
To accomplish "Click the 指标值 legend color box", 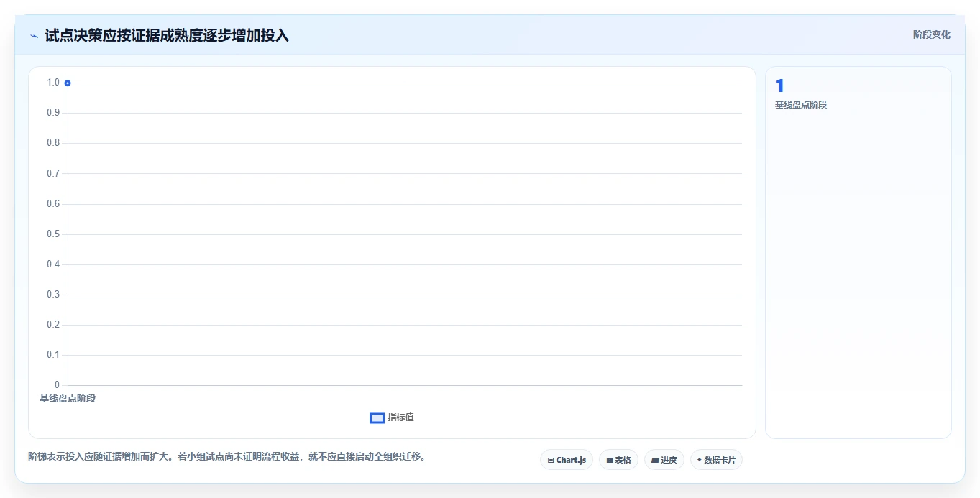I will [x=377, y=418].
